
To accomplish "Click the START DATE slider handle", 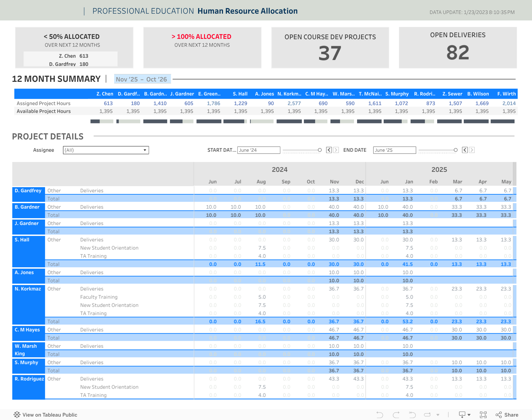I will point(320,150).
